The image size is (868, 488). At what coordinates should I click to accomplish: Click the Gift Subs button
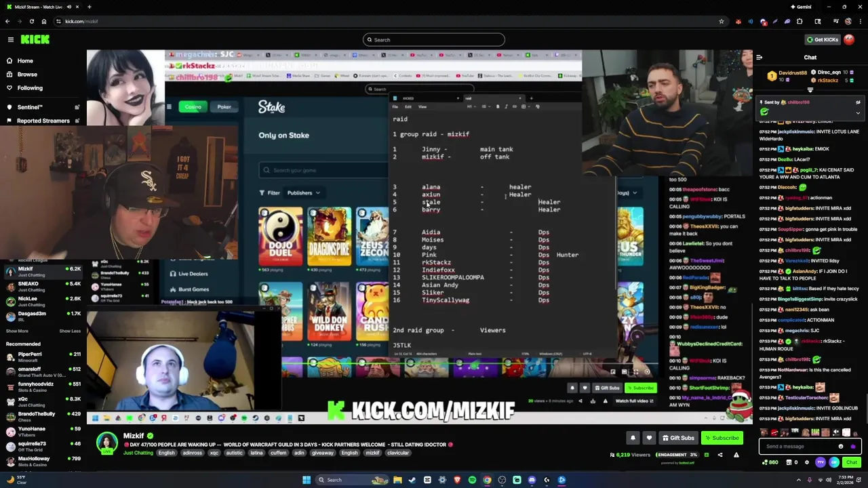pyautogui.click(x=679, y=438)
